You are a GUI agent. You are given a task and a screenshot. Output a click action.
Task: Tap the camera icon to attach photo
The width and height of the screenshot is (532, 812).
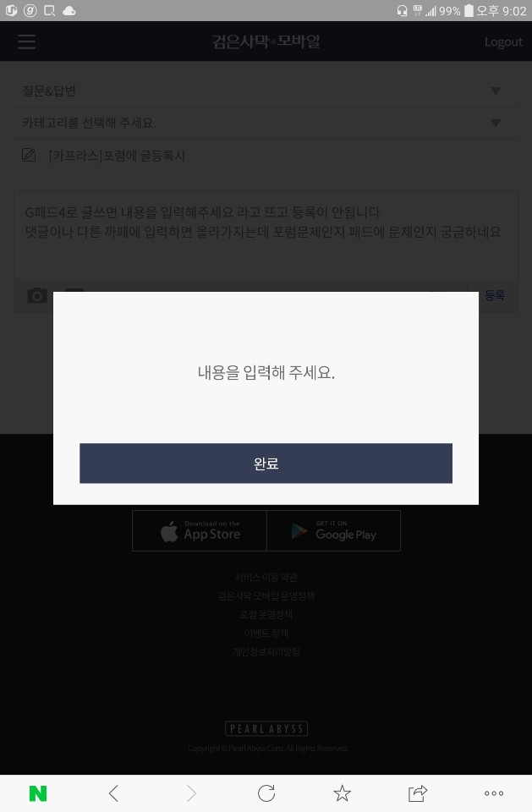36,296
